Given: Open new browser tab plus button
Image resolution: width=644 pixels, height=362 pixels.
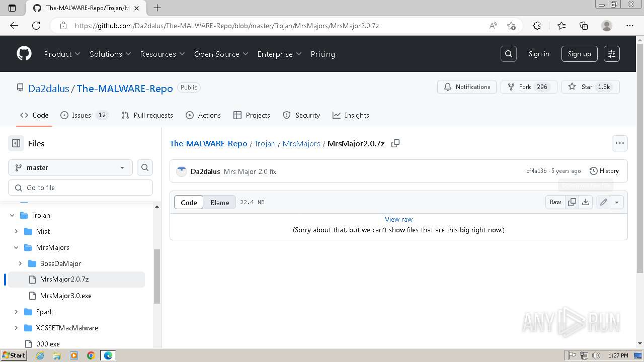Looking at the screenshot, I should (x=157, y=8).
